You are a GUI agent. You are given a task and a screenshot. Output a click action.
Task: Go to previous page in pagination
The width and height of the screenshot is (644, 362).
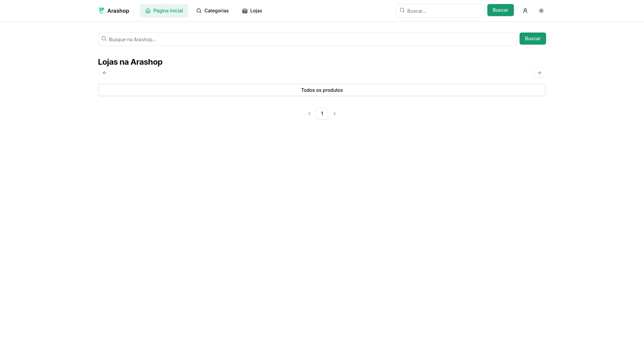[x=309, y=114]
